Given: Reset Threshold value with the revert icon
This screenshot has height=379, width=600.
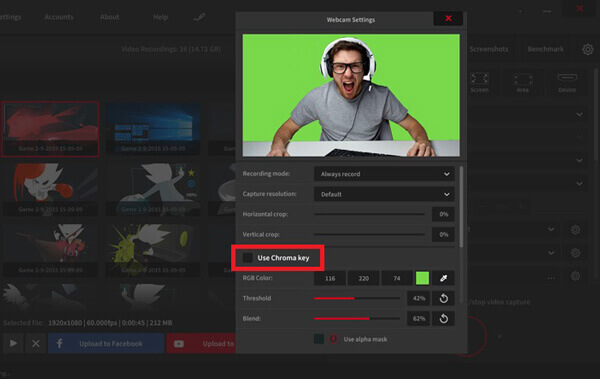Looking at the screenshot, I should point(443,298).
